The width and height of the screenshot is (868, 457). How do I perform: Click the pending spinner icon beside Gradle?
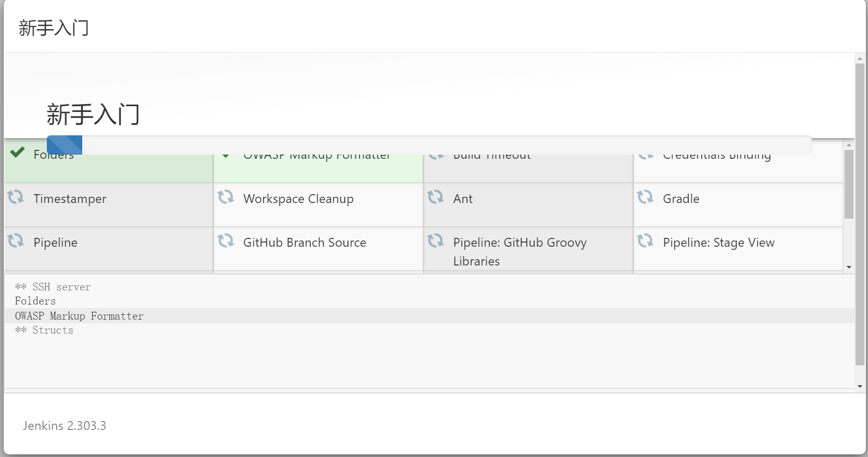(x=645, y=197)
